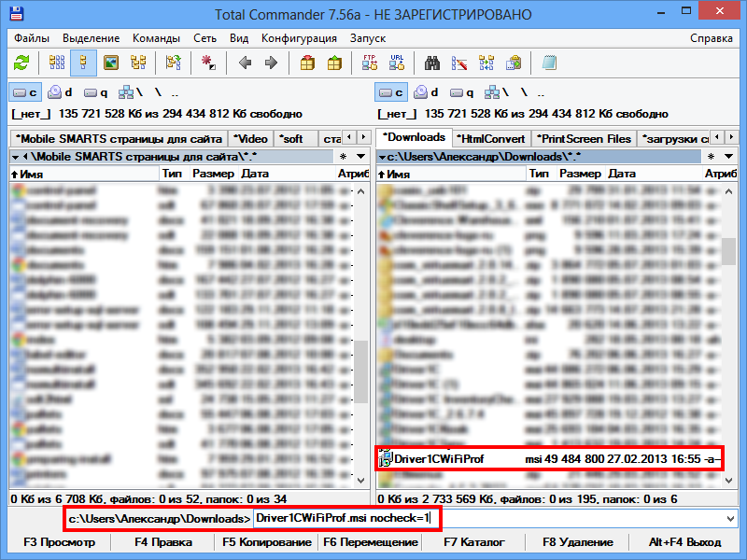
Task: Select the full details view icon
Action: 83,63
